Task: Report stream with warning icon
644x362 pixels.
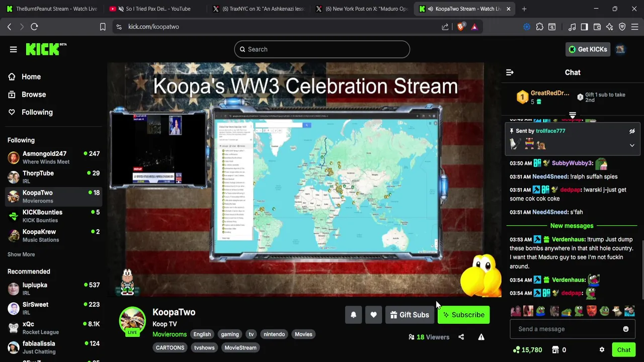Action: pos(481,337)
